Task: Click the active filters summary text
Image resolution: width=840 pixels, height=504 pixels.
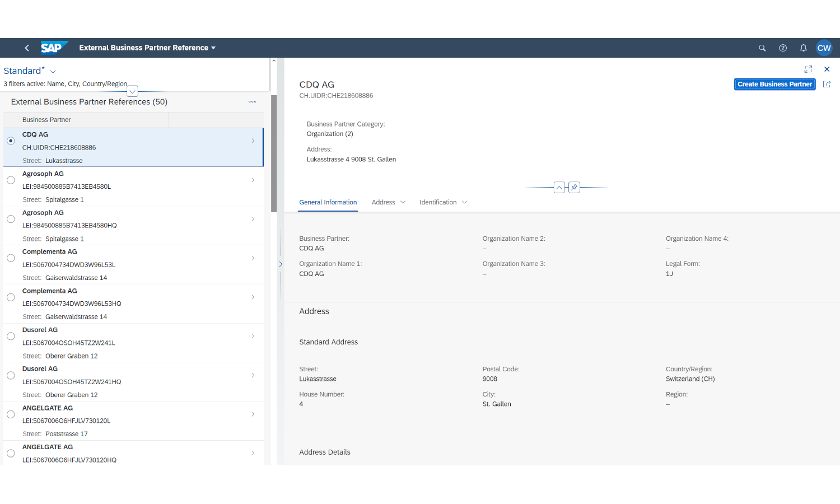Action: click(x=66, y=84)
